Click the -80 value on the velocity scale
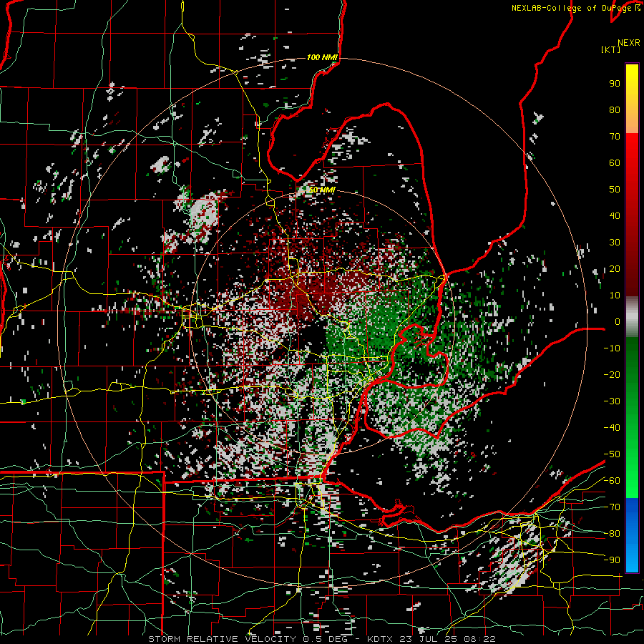The width and height of the screenshot is (644, 644). click(x=612, y=534)
